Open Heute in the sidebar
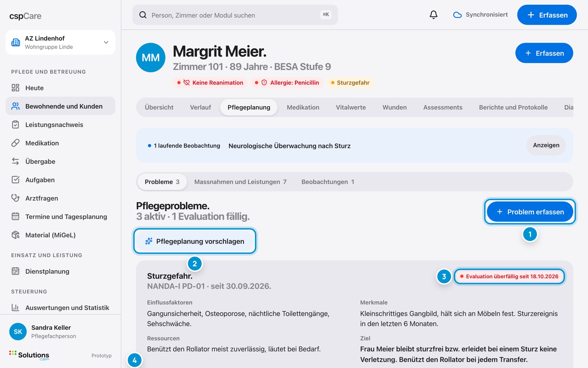 [60, 88]
